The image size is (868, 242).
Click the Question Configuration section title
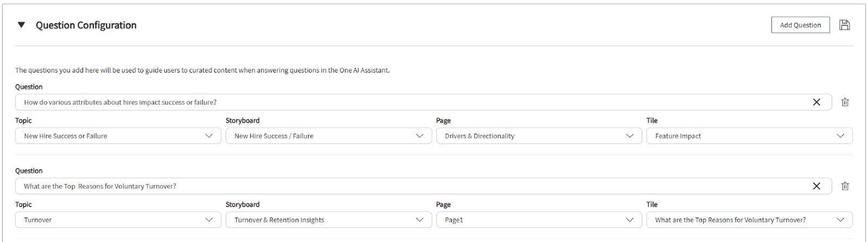click(x=86, y=25)
